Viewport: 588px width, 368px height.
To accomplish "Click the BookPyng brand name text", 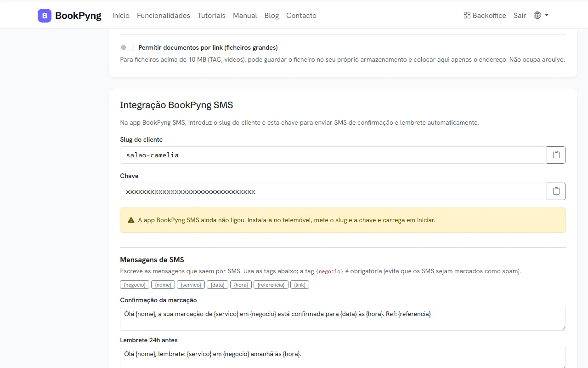I will [78, 16].
